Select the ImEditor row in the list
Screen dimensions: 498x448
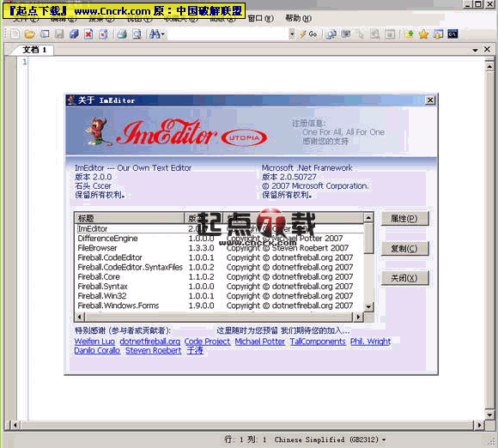220,228
